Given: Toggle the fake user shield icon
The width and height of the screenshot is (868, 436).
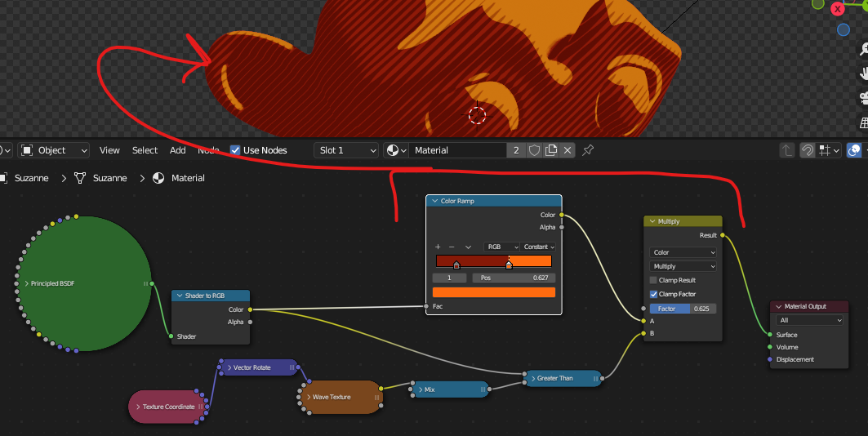Looking at the screenshot, I should click(x=534, y=150).
